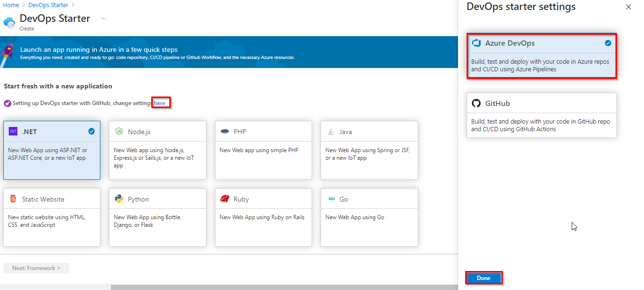Open the ellipsis menu beside DevOps Starter
644x290 pixels.
click(104, 19)
